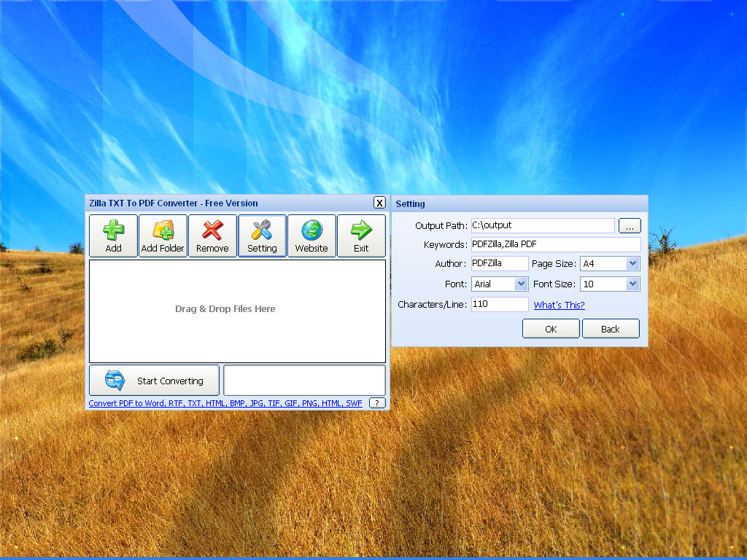747x560 pixels.
Task: Open the Add Folder tool
Action: click(163, 230)
